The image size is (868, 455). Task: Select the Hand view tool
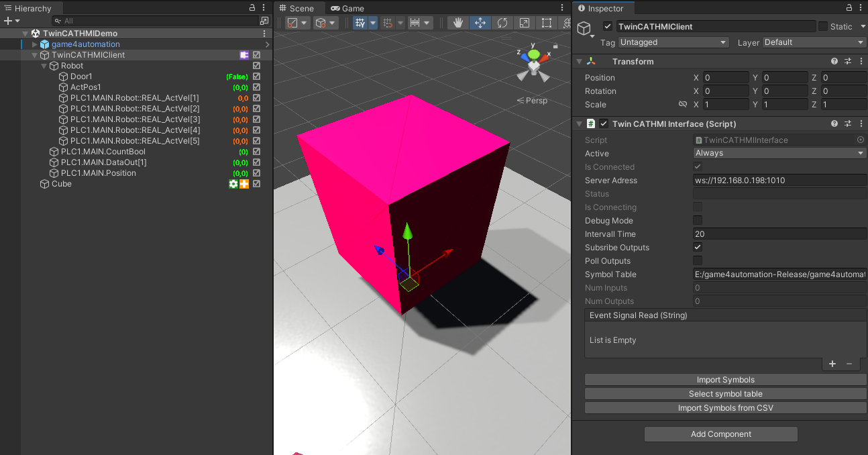pyautogui.click(x=458, y=23)
